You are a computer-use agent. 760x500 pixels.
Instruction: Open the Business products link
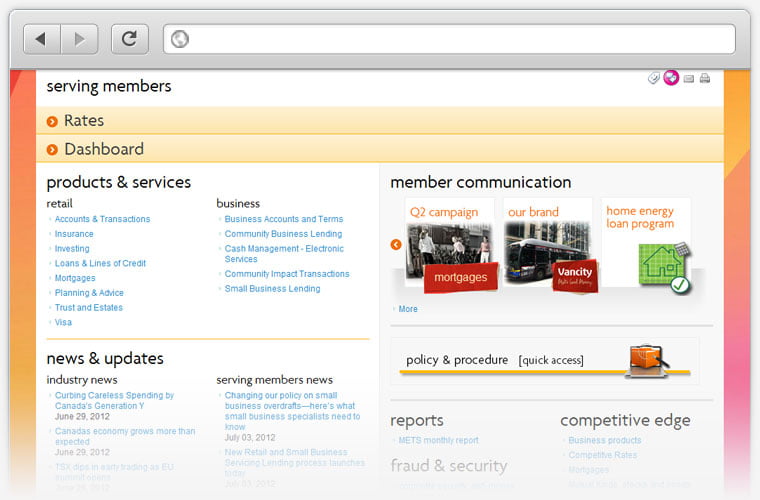pyautogui.click(x=605, y=440)
